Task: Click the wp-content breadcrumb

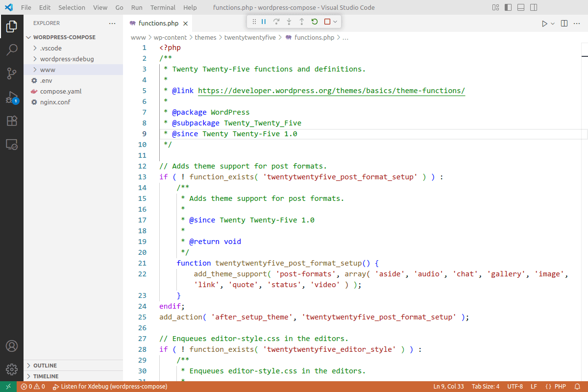Action: click(171, 37)
